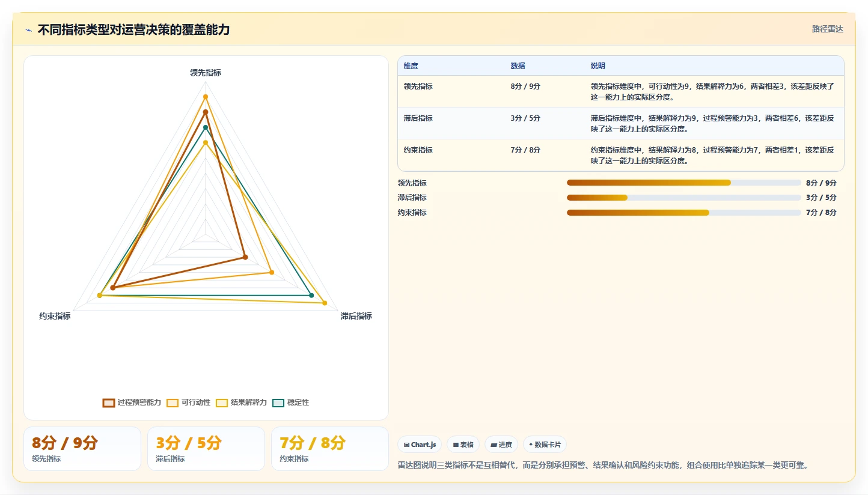Click the lightning icon beside the title
The image size is (868, 495).
(x=29, y=30)
